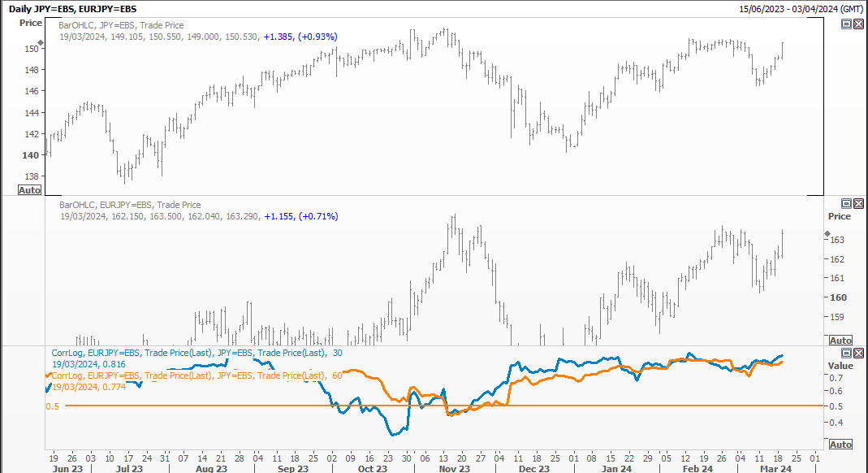This screenshot has width=868, height=473.
Task: Click the 162 level on the EURJPY axis
Action: click(837, 259)
